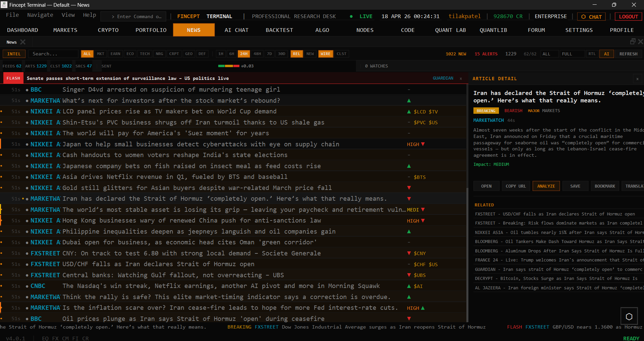Switch to the AI CHAT tab
Screen dimensions: 644x341
point(236,30)
